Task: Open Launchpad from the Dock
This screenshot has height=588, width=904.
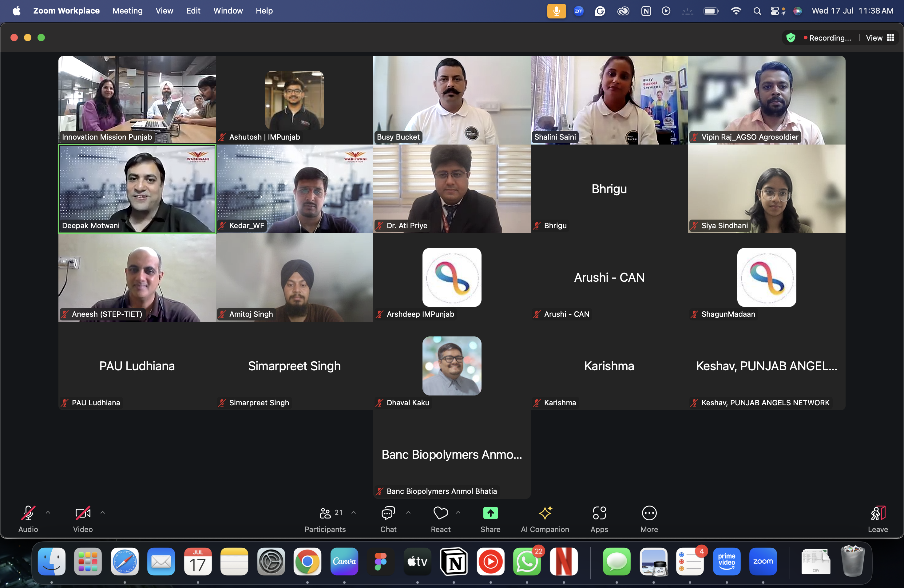Action: point(88,562)
